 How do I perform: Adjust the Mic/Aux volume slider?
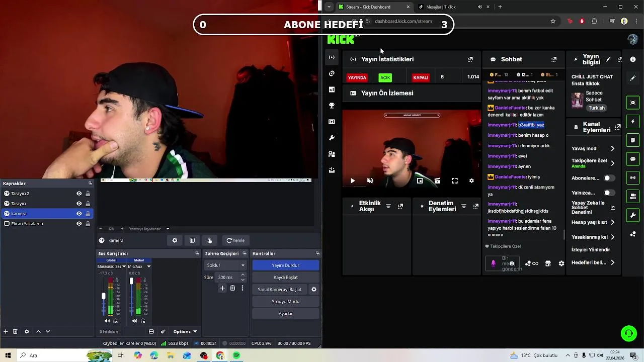click(x=131, y=282)
